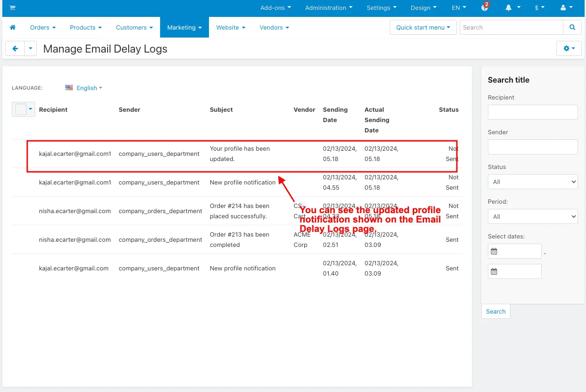Click the Sending Date column header
Screen dimensions: 586x392
coord(335,115)
